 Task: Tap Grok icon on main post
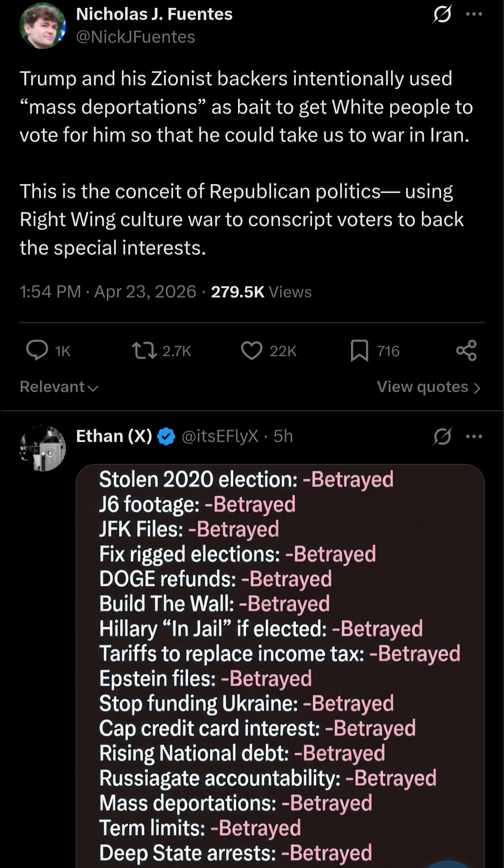[x=442, y=14]
